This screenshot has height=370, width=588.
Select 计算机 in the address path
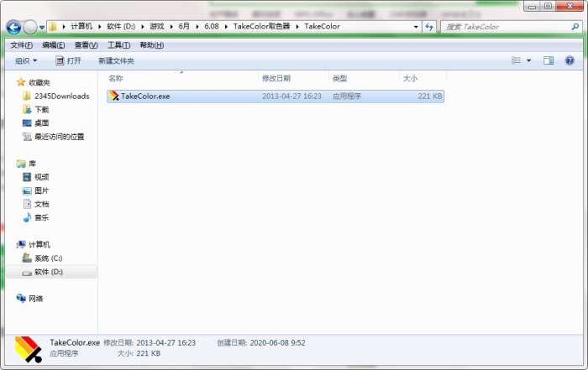tap(81, 26)
